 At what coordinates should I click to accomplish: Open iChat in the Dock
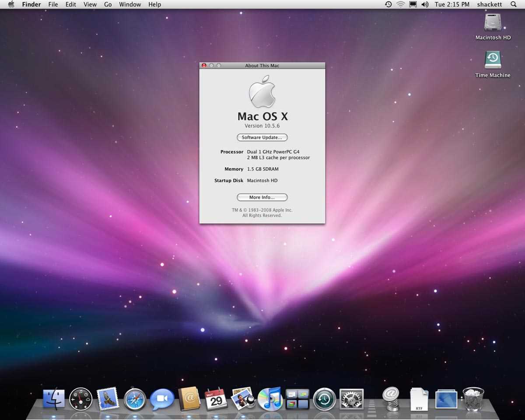pyautogui.click(x=162, y=400)
